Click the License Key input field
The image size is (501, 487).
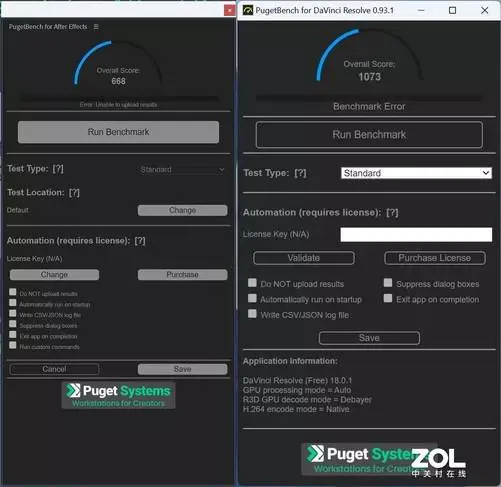(416, 234)
